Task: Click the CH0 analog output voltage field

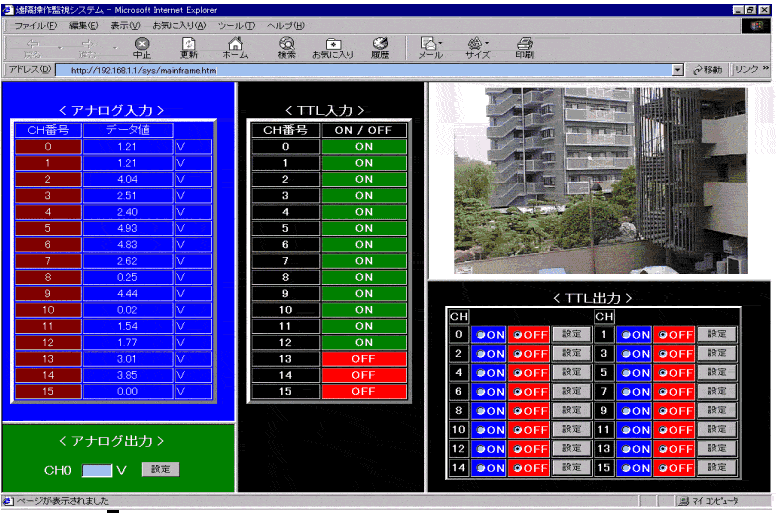Action: click(97, 468)
